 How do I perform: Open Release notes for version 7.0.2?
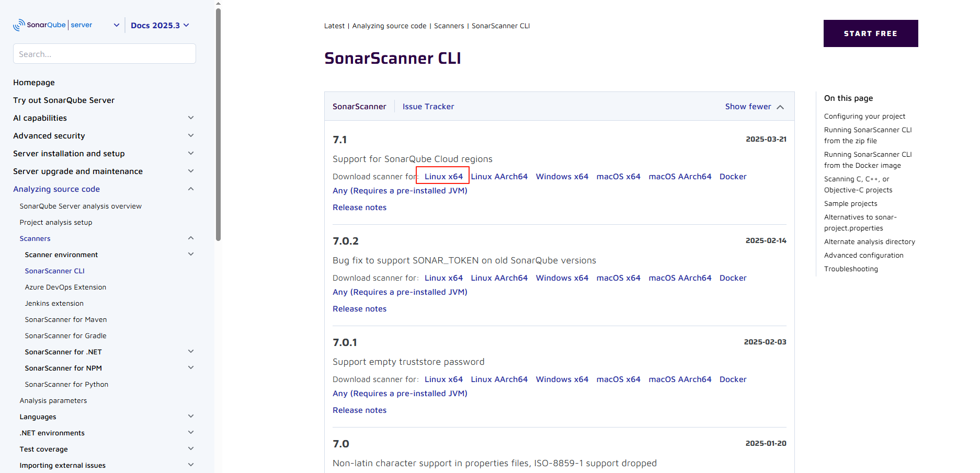359,309
